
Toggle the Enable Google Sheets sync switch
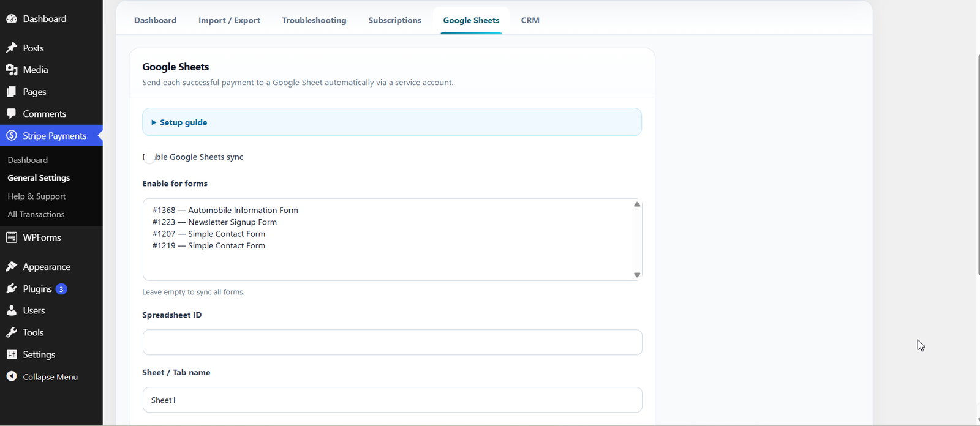(x=149, y=157)
